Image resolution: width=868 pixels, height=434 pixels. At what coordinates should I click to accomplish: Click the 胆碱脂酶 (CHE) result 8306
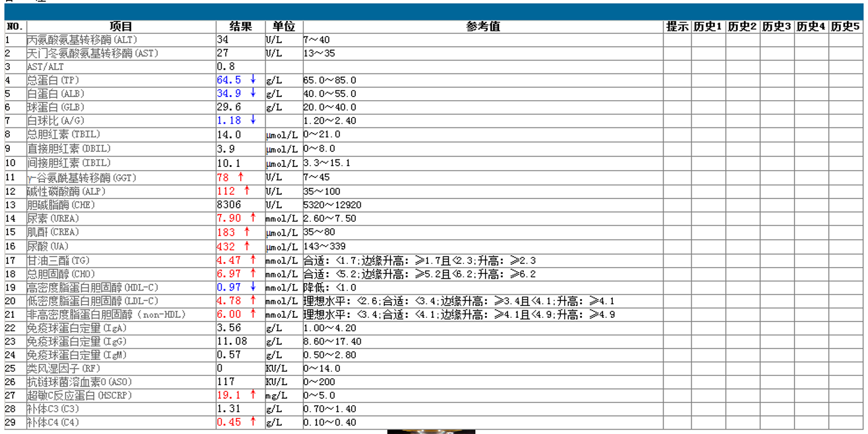click(229, 205)
